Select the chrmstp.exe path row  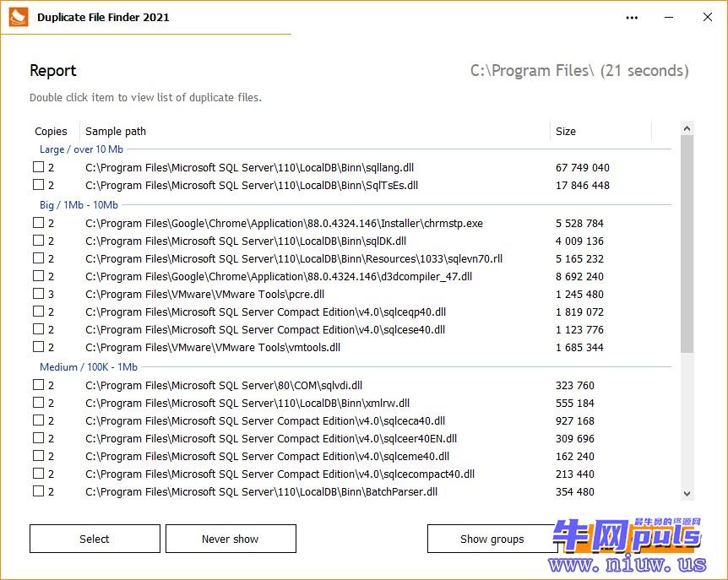click(x=284, y=223)
